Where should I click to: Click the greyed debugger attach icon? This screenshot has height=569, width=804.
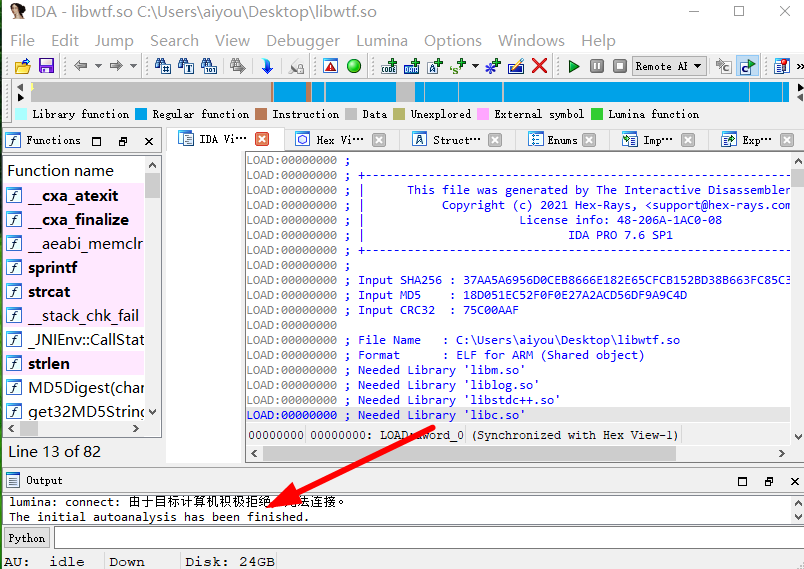(x=723, y=66)
